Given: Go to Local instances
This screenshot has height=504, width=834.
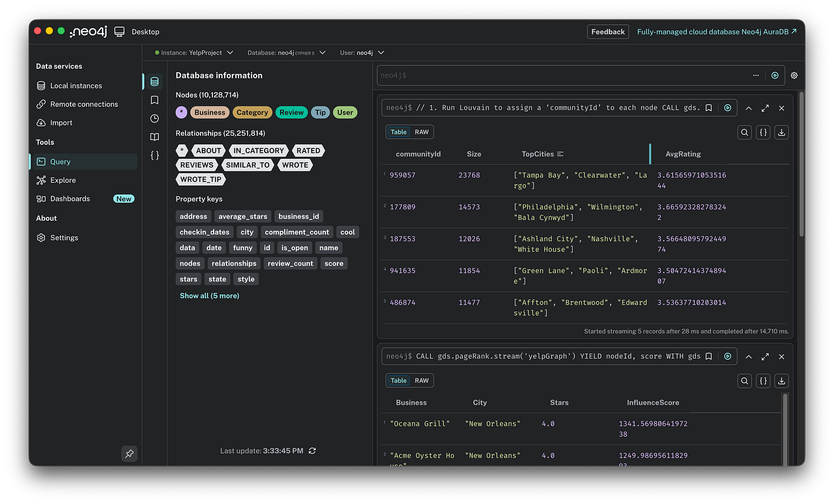Looking at the screenshot, I should [x=84, y=86].
